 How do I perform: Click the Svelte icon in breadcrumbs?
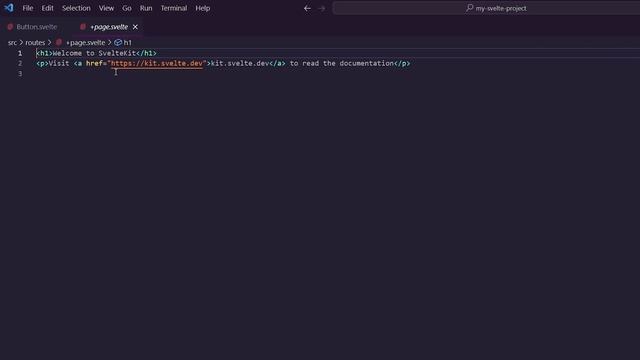click(x=59, y=42)
